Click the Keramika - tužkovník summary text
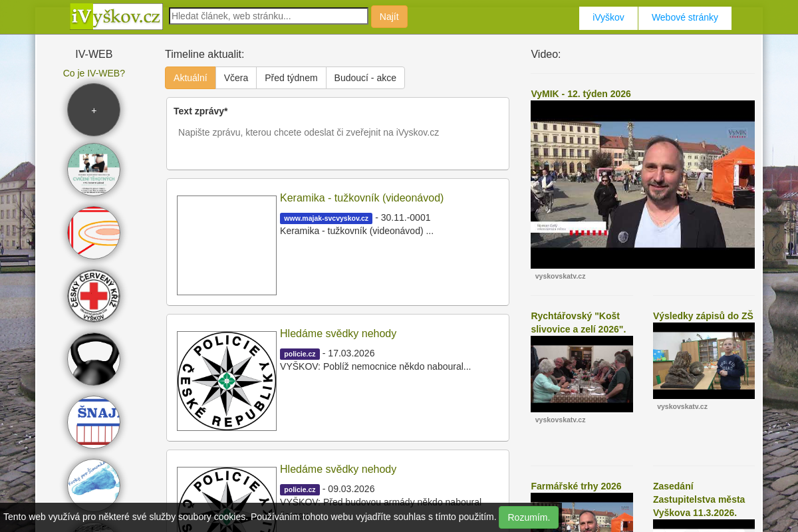Image resolution: width=798 pixels, height=532 pixels. click(x=356, y=231)
